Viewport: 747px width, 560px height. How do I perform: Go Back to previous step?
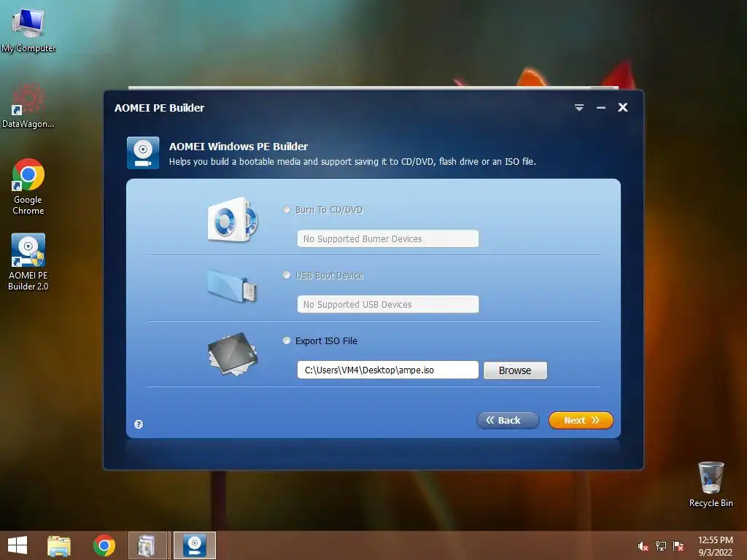pyautogui.click(x=508, y=421)
